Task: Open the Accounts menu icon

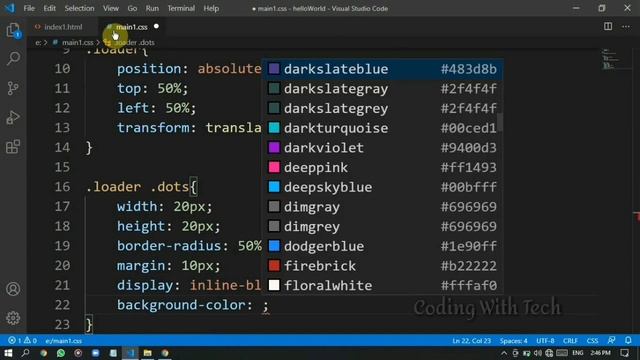Action: tap(13, 289)
